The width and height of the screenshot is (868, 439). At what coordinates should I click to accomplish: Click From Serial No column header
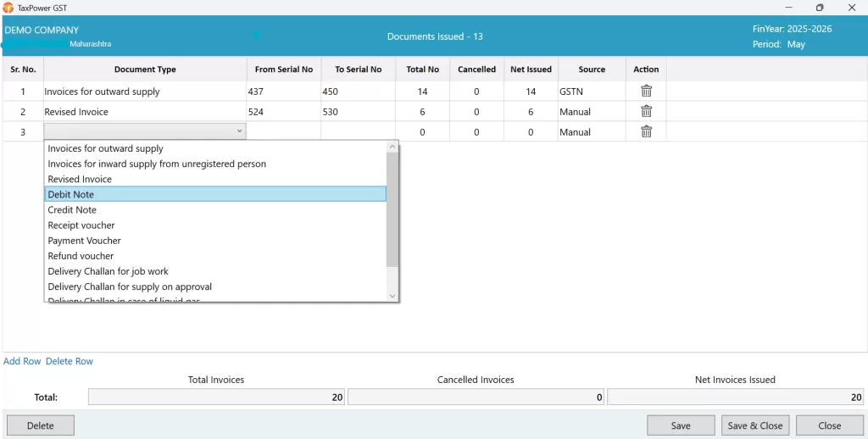[x=283, y=69]
